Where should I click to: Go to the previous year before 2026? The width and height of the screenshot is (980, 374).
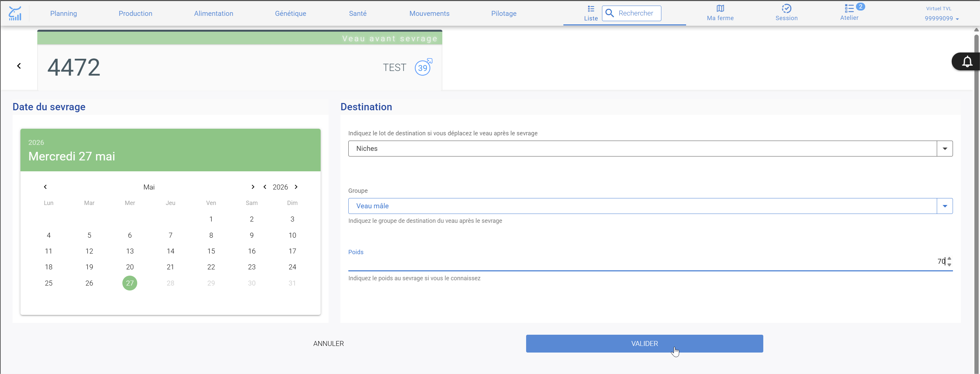[x=265, y=187]
